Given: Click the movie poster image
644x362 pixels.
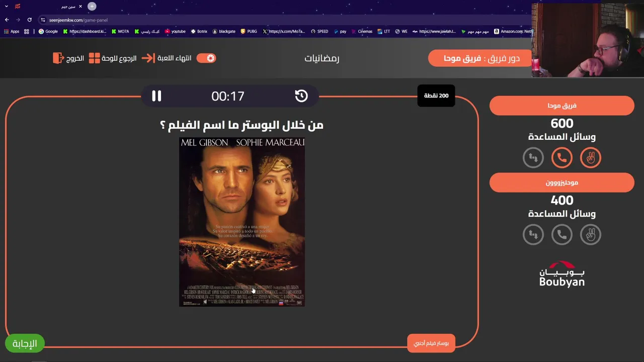Looking at the screenshot, I should point(242,222).
